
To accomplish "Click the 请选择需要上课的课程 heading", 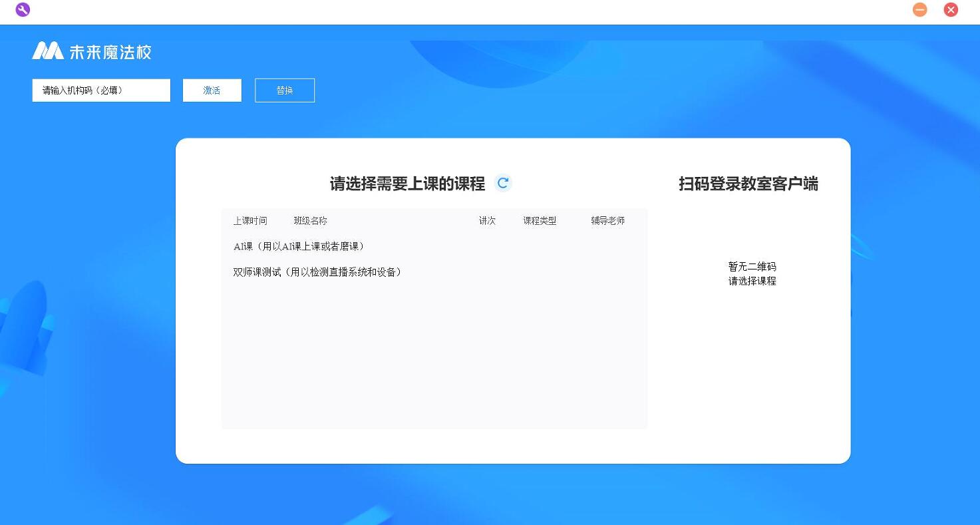I will (407, 184).
